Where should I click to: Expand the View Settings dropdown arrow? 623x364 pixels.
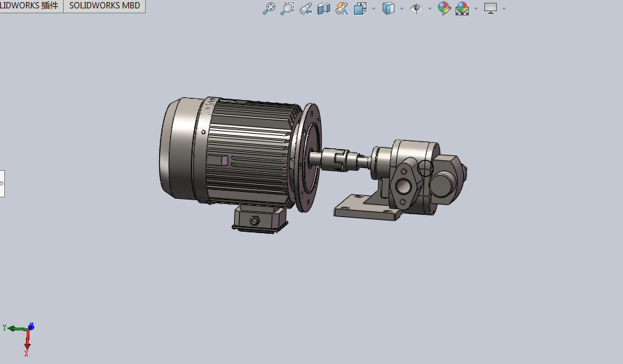[x=504, y=8]
